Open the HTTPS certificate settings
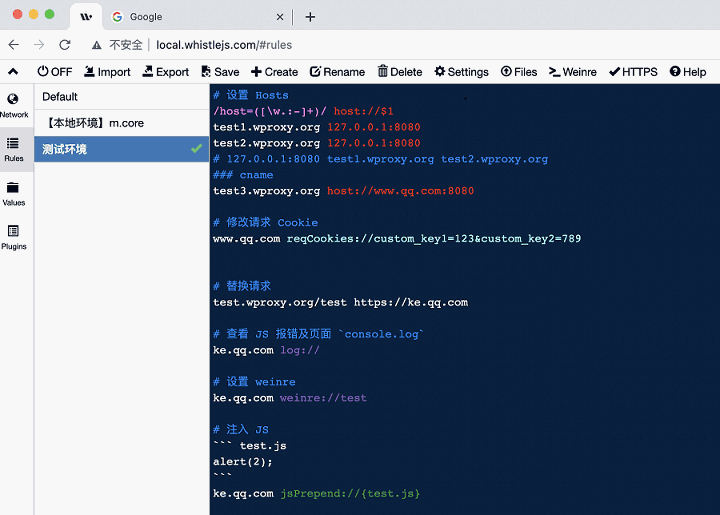Screen dimensions: 720x515 tap(633, 72)
